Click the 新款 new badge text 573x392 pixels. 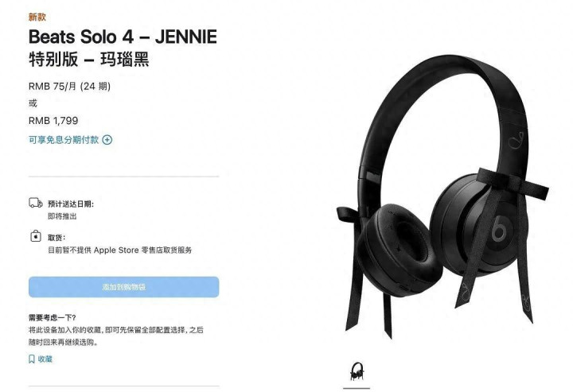(x=37, y=17)
